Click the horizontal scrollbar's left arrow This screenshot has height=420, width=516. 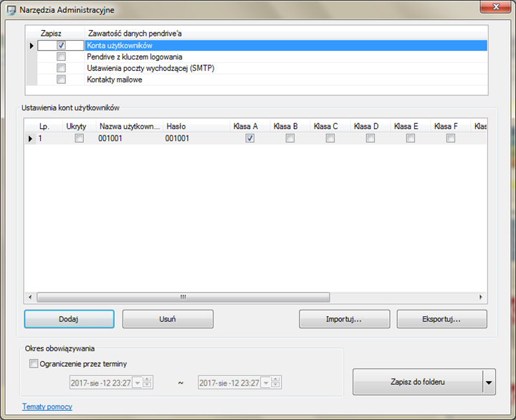(x=30, y=297)
